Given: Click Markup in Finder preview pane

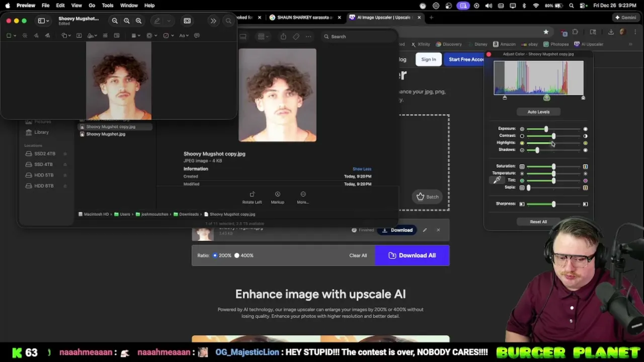Looking at the screenshot, I should pyautogui.click(x=277, y=197).
